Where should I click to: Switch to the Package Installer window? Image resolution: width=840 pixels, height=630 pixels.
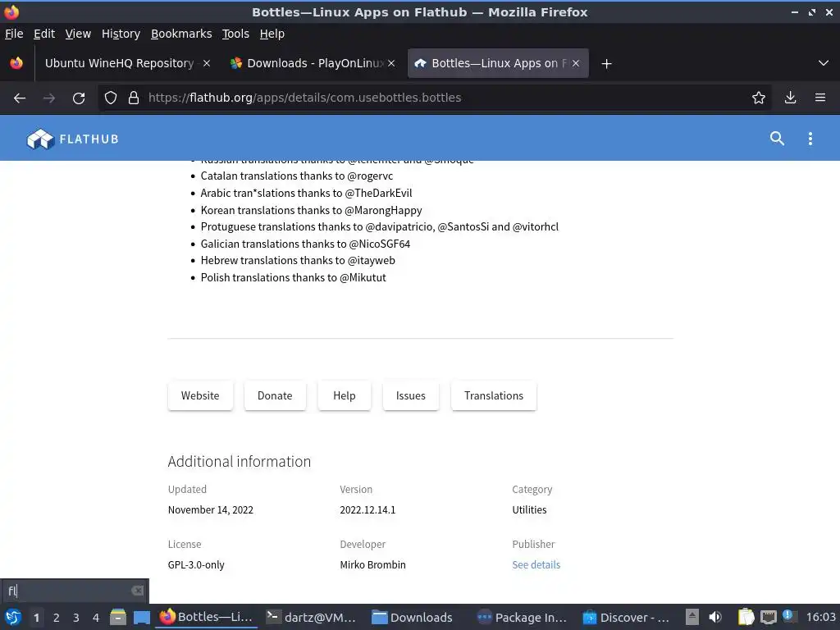523,618
